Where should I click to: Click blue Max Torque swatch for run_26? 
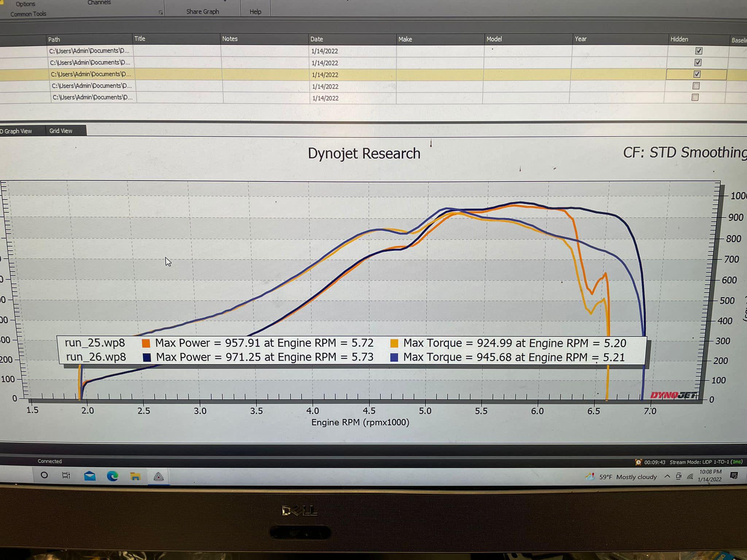point(394,357)
